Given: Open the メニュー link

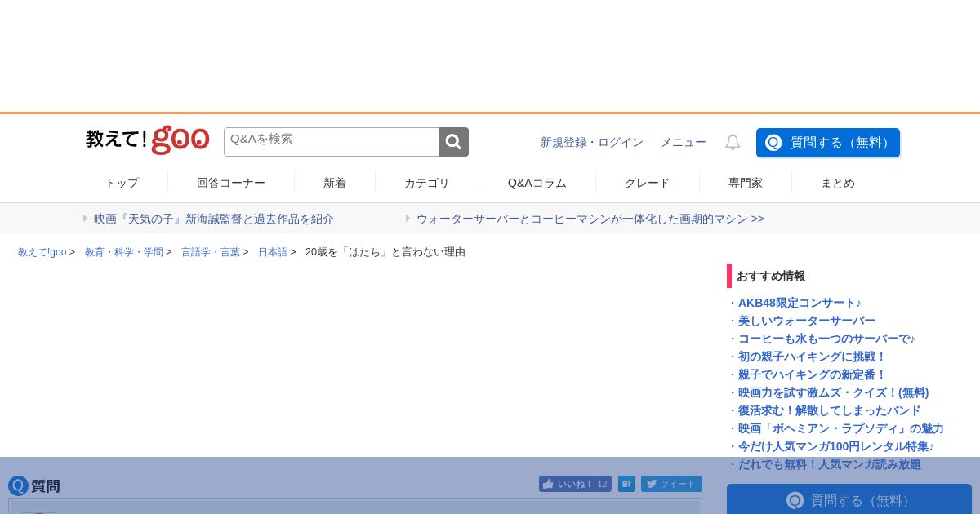Looking at the screenshot, I should pyautogui.click(x=684, y=142).
